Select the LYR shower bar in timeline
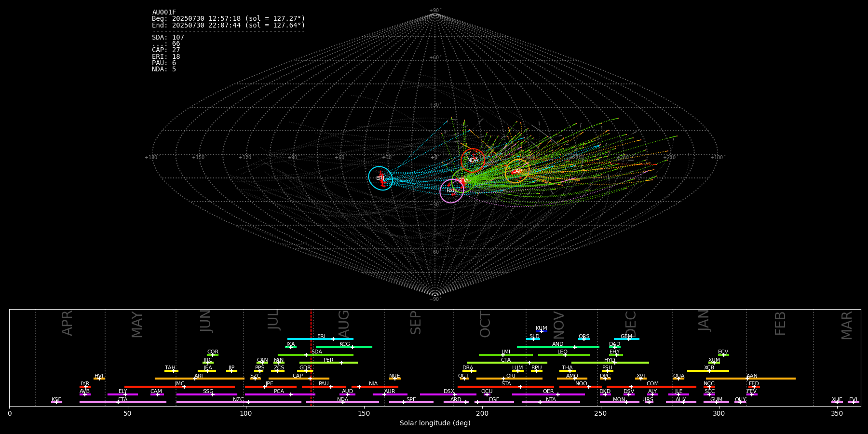The image size is (868, 434). 85,386
